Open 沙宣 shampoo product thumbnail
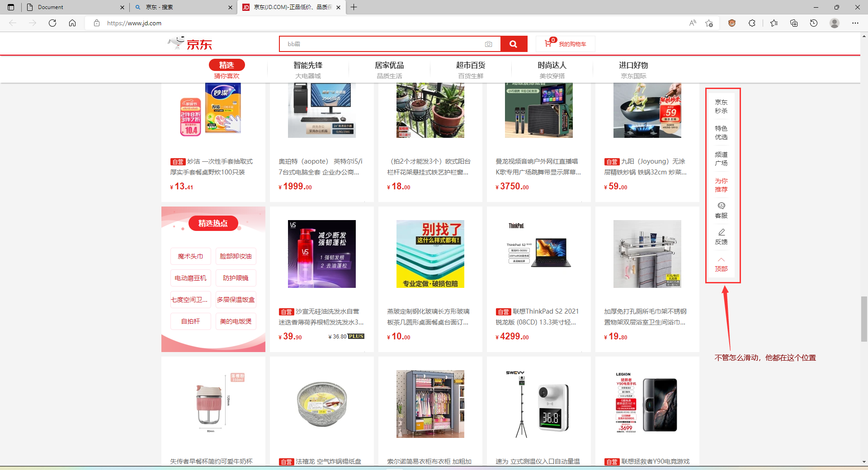Image resolution: width=868 pixels, height=470 pixels. point(322,254)
